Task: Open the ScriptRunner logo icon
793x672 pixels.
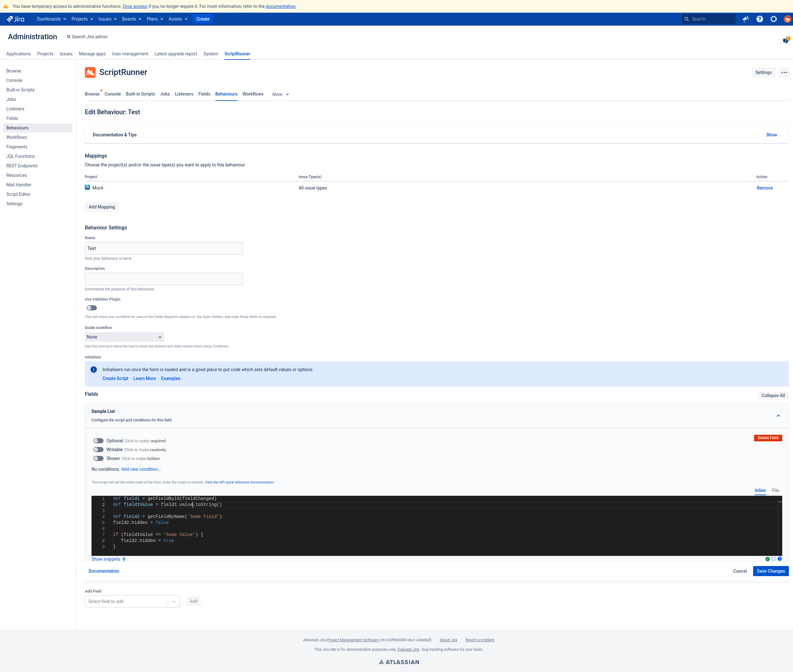Action: click(x=90, y=72)
